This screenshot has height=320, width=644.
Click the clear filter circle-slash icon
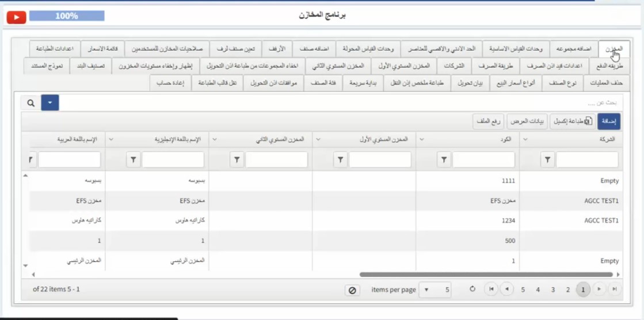[x=352, y=290]
